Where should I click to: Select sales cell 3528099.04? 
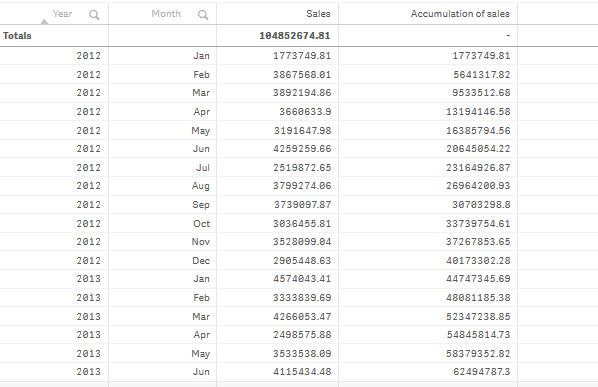[x=302, y=242]
